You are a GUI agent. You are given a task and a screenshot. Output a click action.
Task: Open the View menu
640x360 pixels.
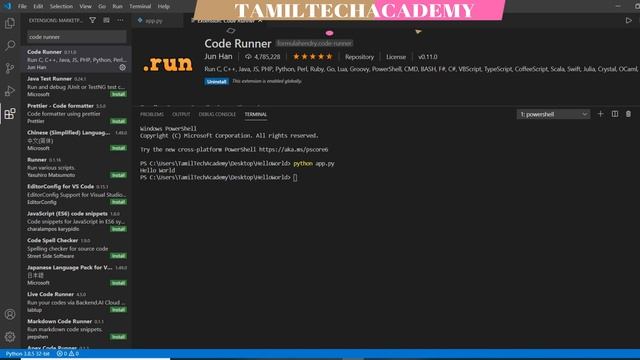85,7
